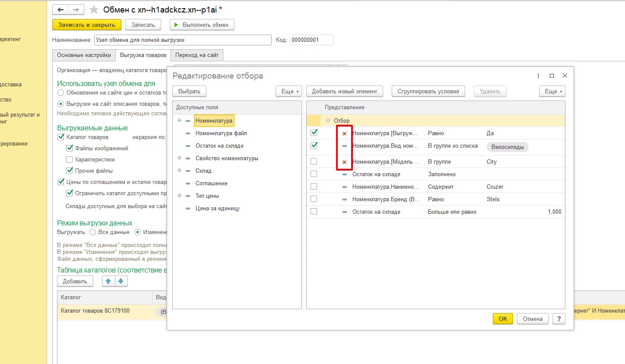Screen dimensions: 625x364
Task: Enable the 'Остаток на складе' Заполнено filter
Action: [x=314, y=174]
